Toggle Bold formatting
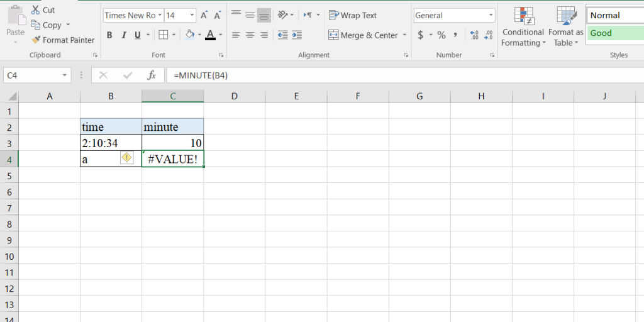Image resolution: width=644 pixels, height=322 pixels. point(109,35)
